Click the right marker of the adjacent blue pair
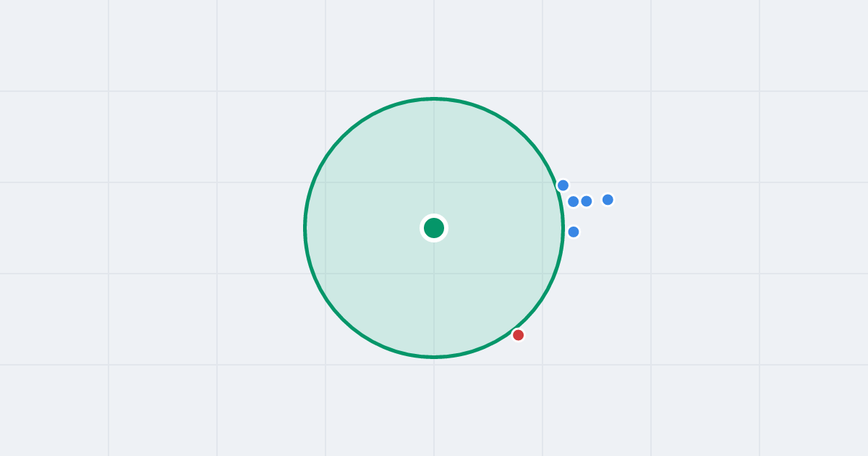Screen dimensions: 868x456 (x=587, y=201)
